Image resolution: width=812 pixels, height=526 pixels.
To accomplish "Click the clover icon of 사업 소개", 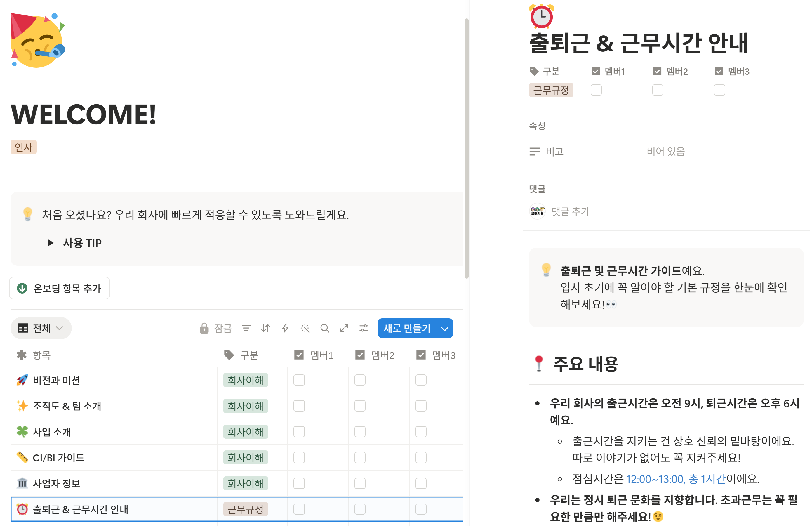I will [22, 431].
